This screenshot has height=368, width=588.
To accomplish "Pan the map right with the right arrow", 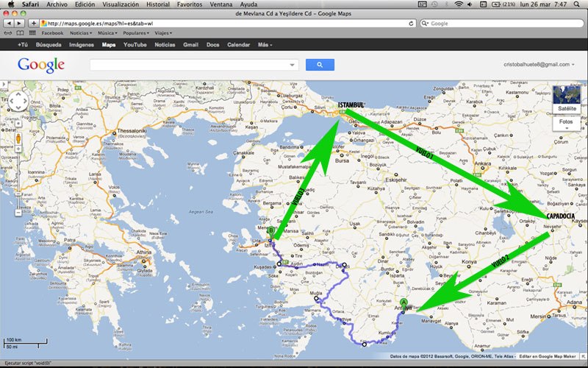I will [x=24, y=101].
